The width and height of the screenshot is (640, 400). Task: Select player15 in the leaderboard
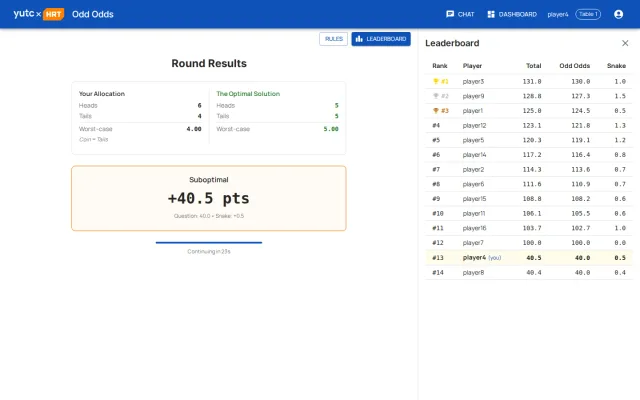pos(474,199)
